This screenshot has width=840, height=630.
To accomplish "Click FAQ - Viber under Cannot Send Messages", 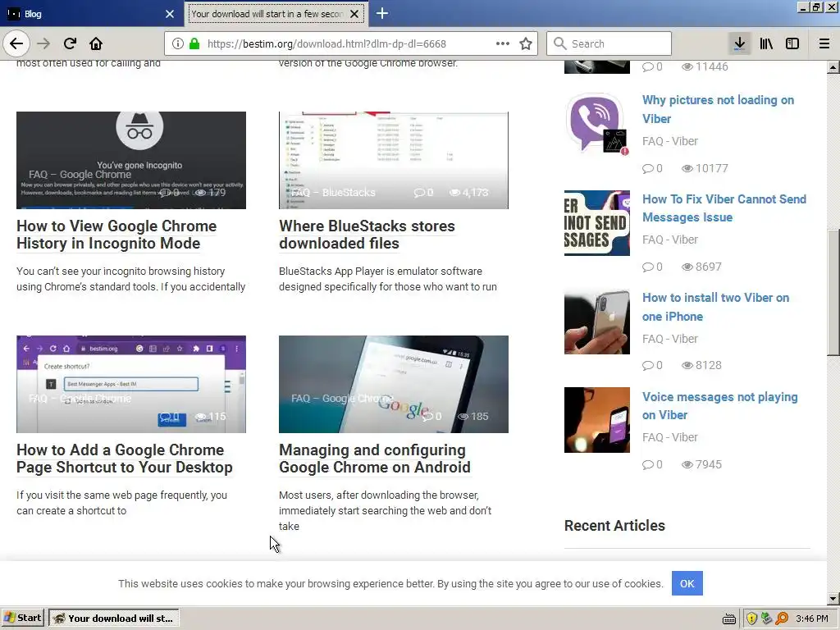I will (x=670, y=240).
